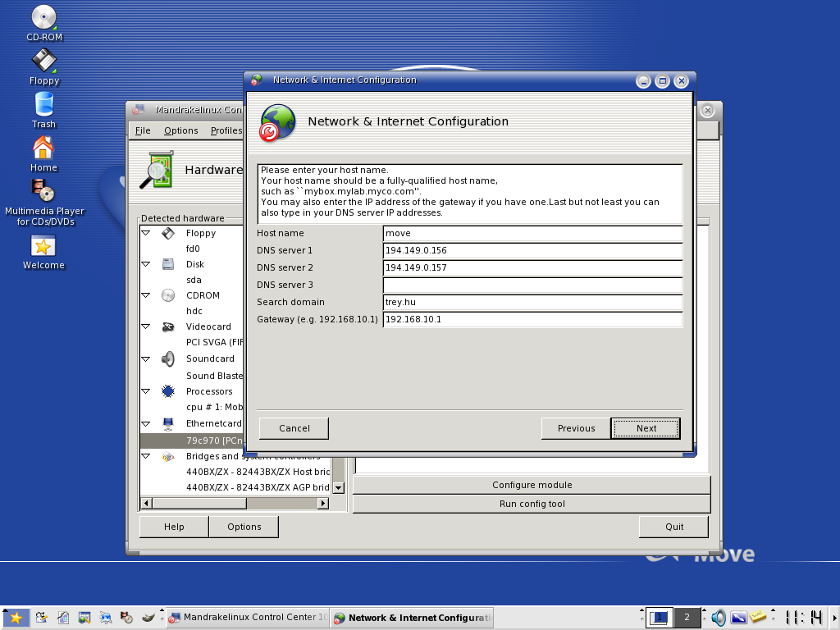Select the 79c970 Ethernet device row
The image size is (840, 630).
pos(192,441)
